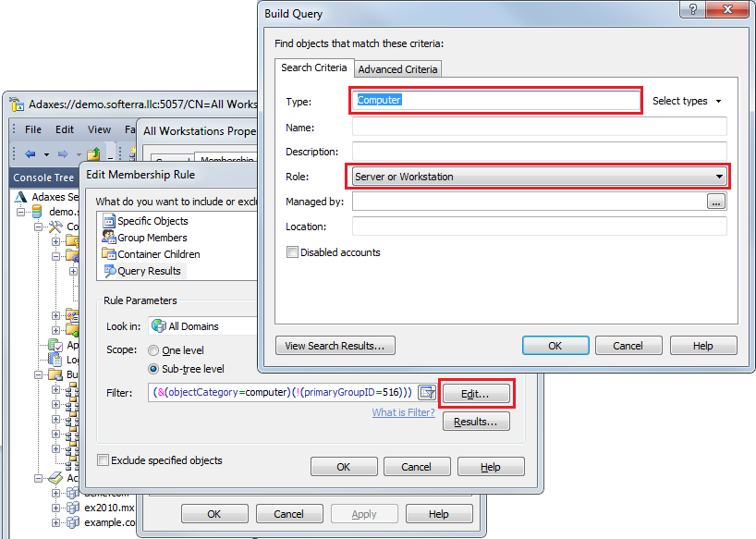Choose One level scope radio button
The width and height of the screenshot is (756, 539).
(x=153, y=350)
